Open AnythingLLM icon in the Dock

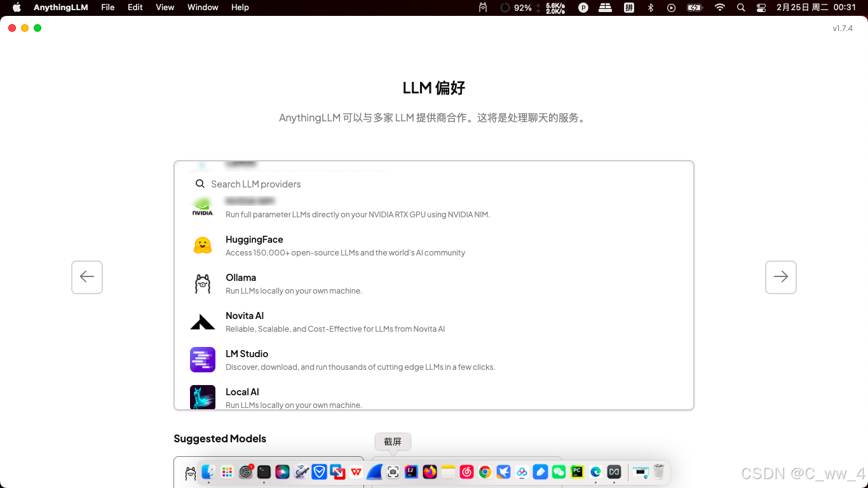click(614, 472)
